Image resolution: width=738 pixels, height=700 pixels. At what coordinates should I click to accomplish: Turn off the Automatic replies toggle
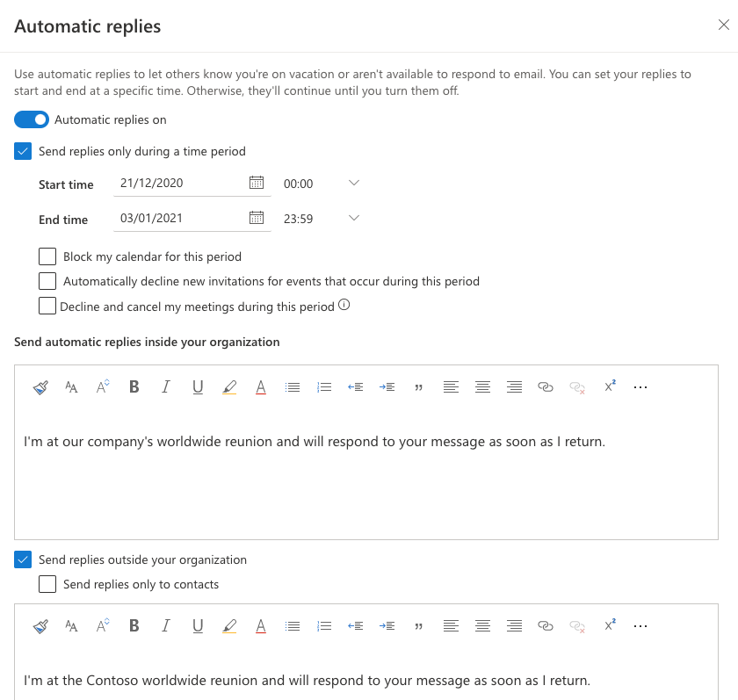point(32,119)
